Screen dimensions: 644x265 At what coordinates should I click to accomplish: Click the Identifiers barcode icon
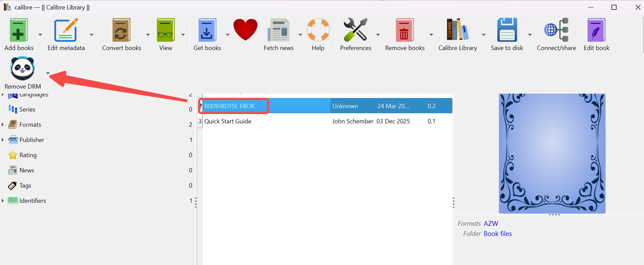click(x=13, y=200)
